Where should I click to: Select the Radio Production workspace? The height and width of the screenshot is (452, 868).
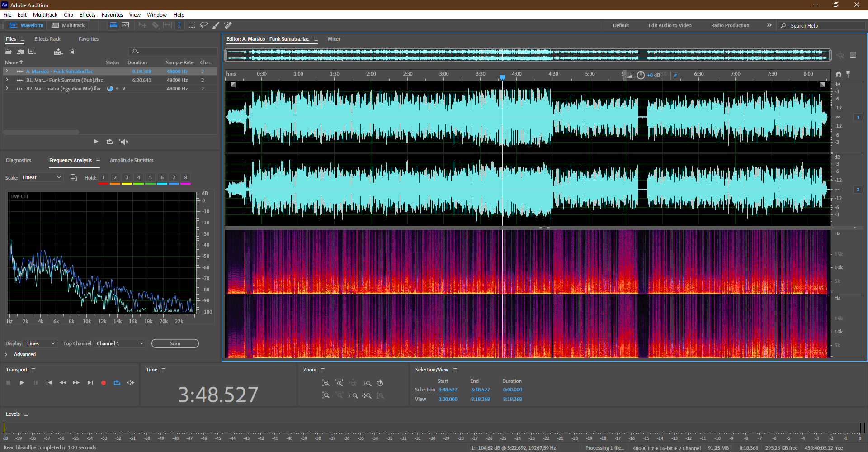(x=730, y=25)
